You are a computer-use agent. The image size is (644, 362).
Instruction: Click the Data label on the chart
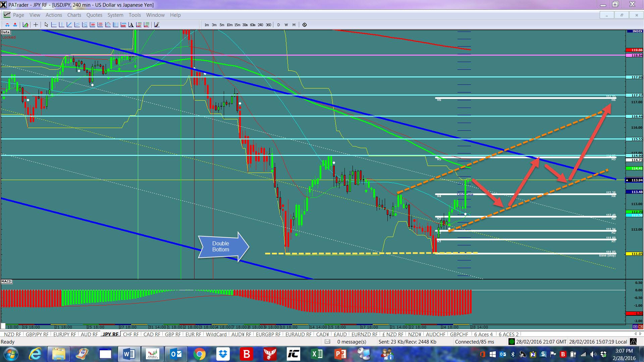[x=5, y=32]
